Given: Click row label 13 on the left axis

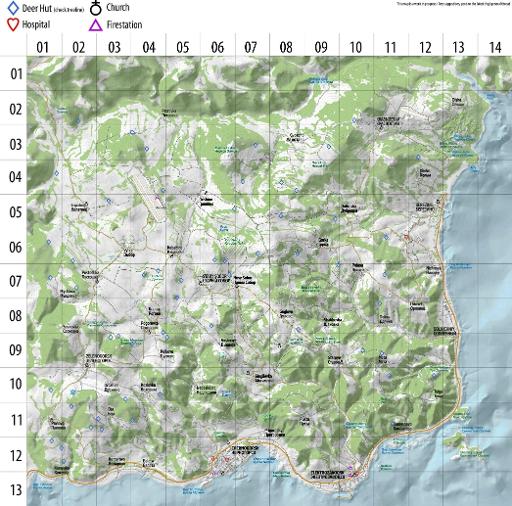Looking at the screenshot, I should (16, 490).
